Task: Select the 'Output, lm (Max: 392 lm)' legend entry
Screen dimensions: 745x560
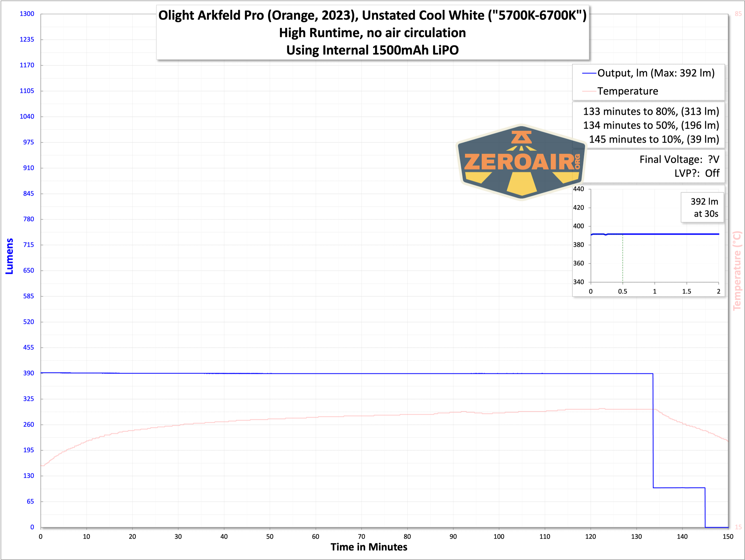Action: tap(655, 73)
